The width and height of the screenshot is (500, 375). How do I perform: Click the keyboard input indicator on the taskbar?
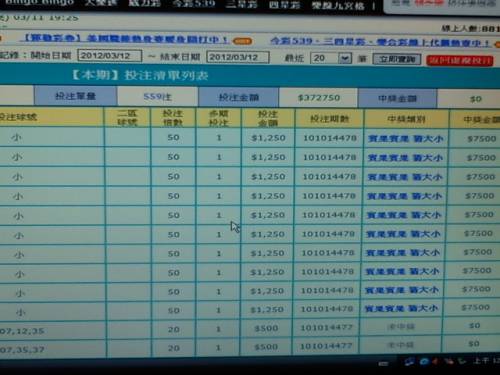(383, 363)
